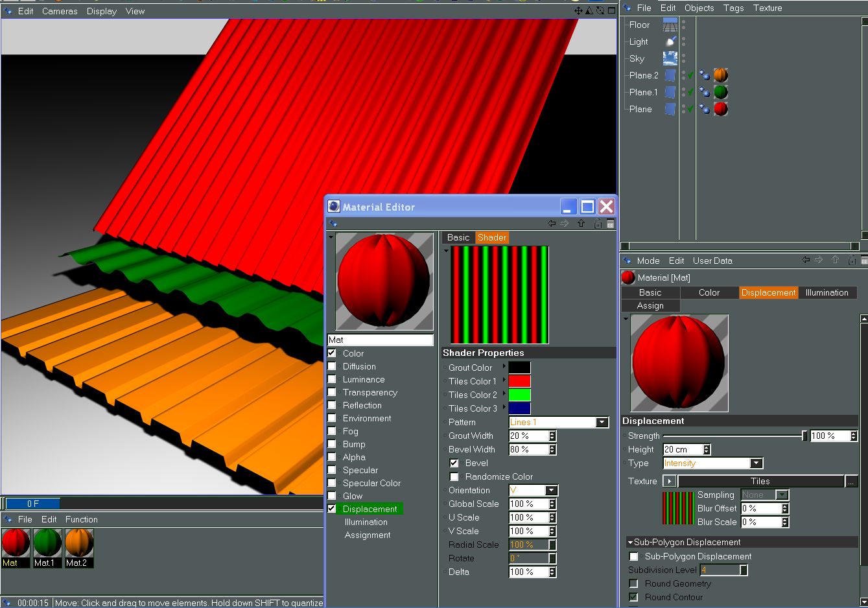Click the Plane.1 object icon
The width and height of the screenshot is (868, 608).
pos(670,92)
